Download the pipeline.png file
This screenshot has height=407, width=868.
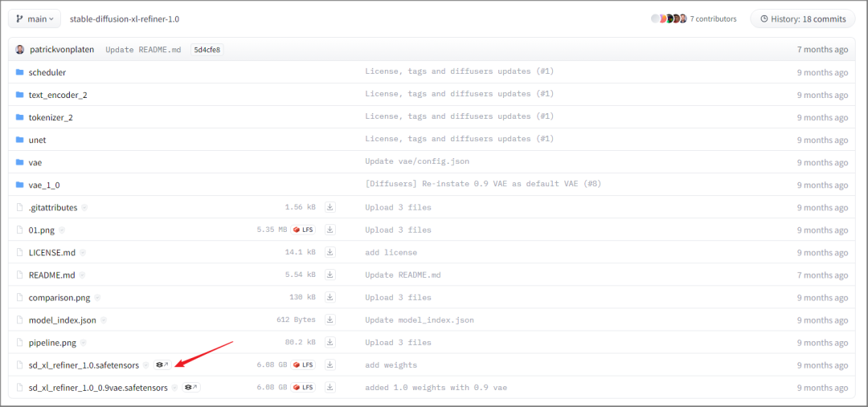[x=330, y=342]
